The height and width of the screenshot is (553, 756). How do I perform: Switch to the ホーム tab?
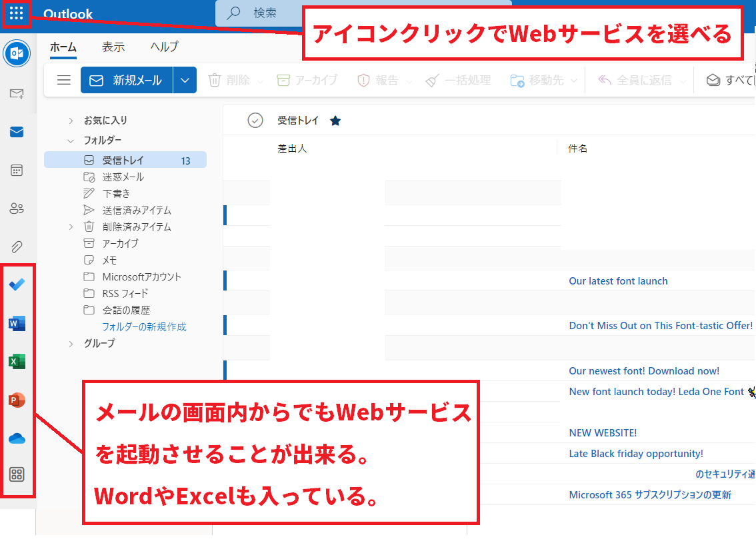(x=63, y=47)
